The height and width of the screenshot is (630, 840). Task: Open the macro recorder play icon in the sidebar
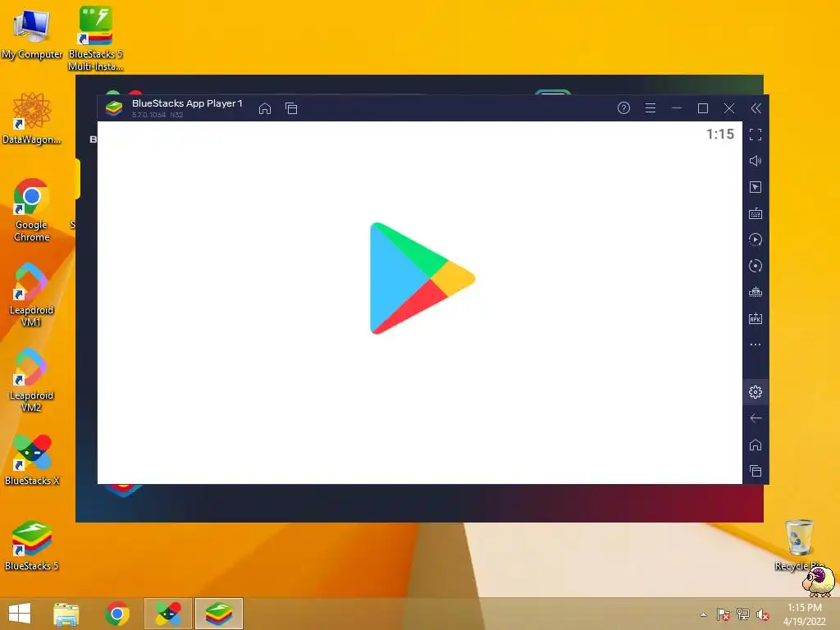(756, 240)
